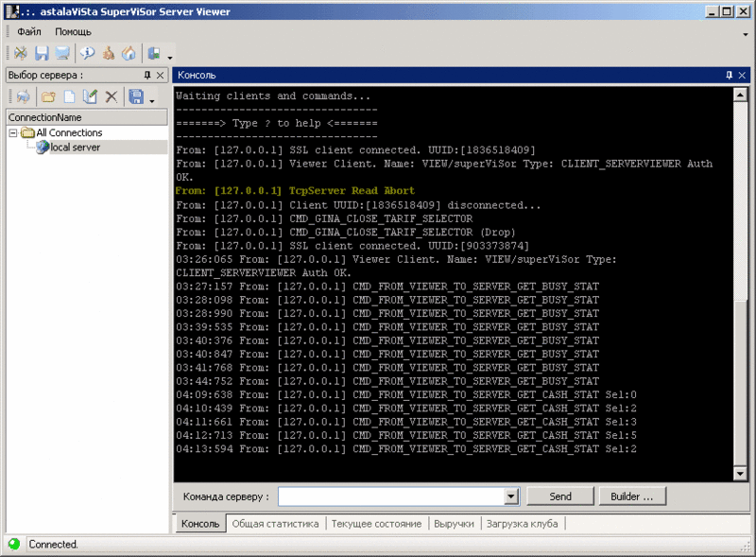This screenshot has width=756, height=557.
Task: Pin the Выбор сервера panel
Action: click(x=147, y=75)
